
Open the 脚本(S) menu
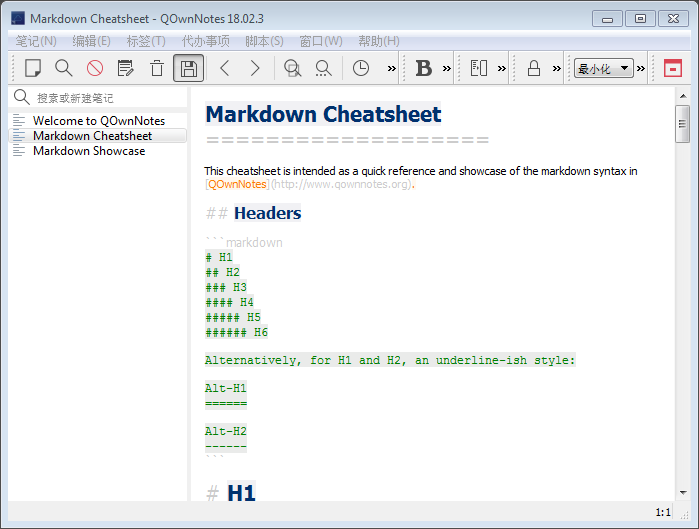(x=264, y=41)
